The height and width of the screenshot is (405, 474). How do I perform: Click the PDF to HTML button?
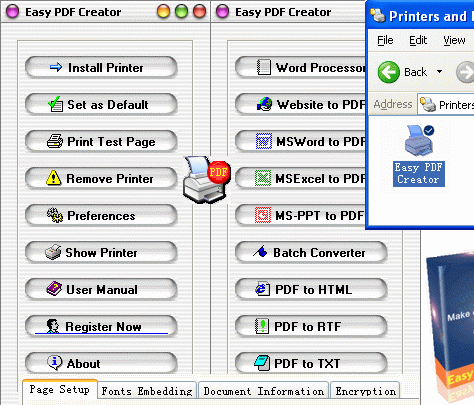tap(311, 290)
